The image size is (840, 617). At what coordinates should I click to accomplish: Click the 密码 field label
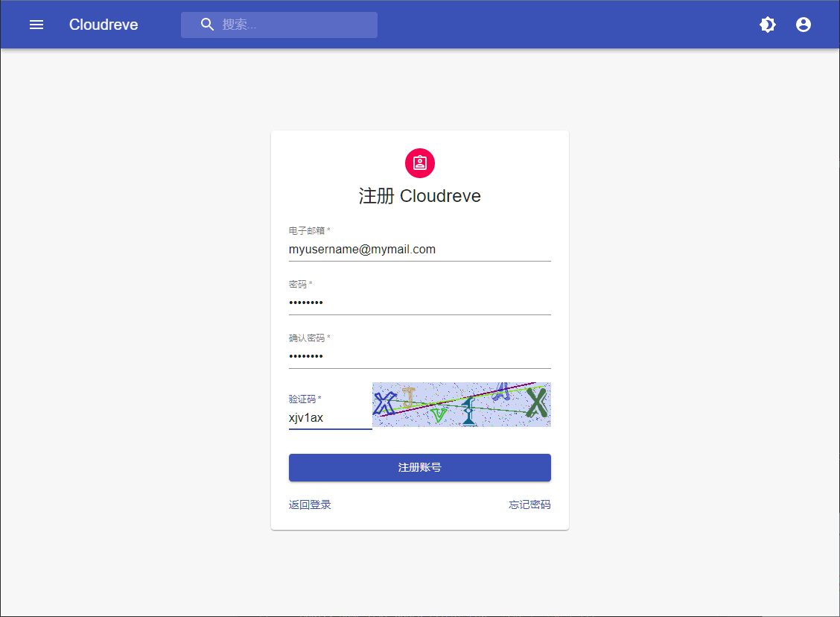tap(299, 285)
